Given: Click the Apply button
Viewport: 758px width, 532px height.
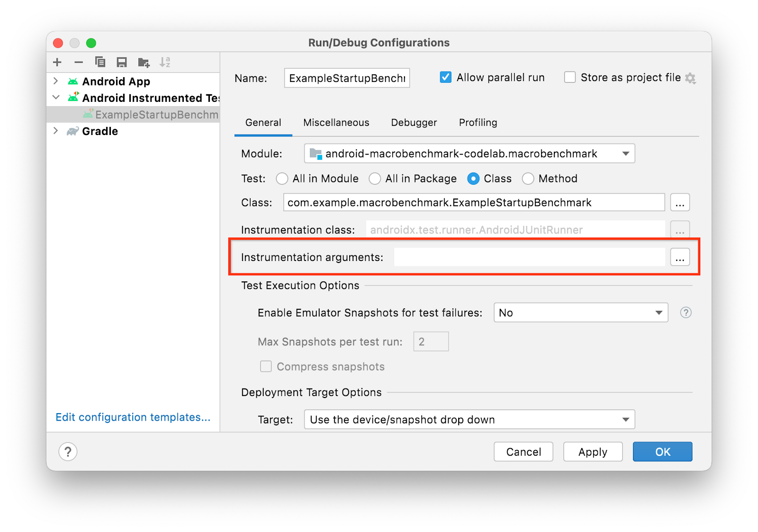Looking at the screenshot, I should 592,451.
